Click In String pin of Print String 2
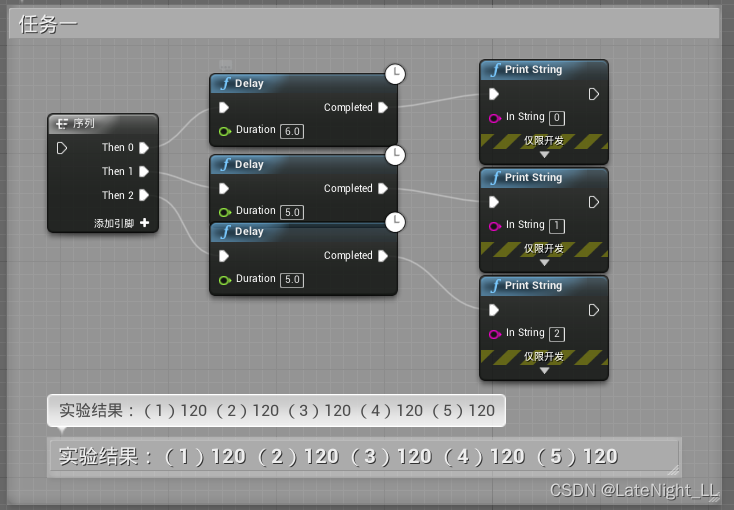734x510 pixels. click(x=495, y=334)
